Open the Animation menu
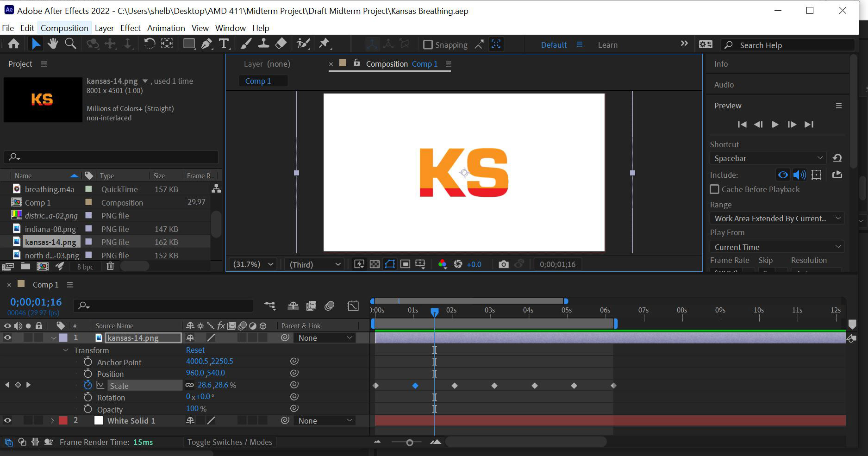The width and height of the screenshot is (868, 456). point(166,28)
